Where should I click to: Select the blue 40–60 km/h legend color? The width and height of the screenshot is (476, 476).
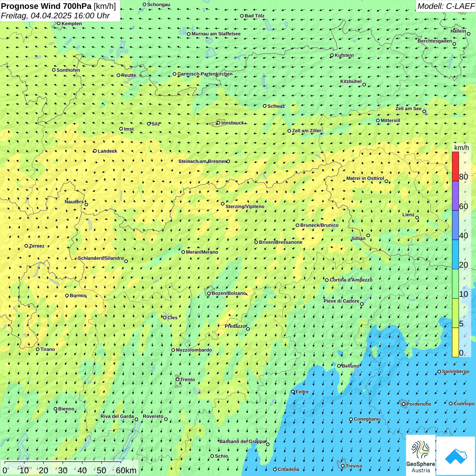tap(455, 225)
